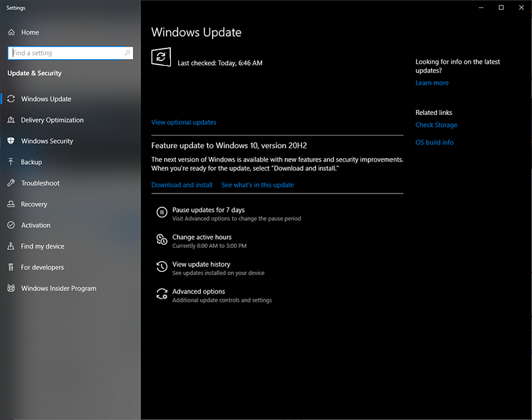Viewport: 532px width, 420px height.
Task: Minimize the Settings window
Action: click(481, 7)
